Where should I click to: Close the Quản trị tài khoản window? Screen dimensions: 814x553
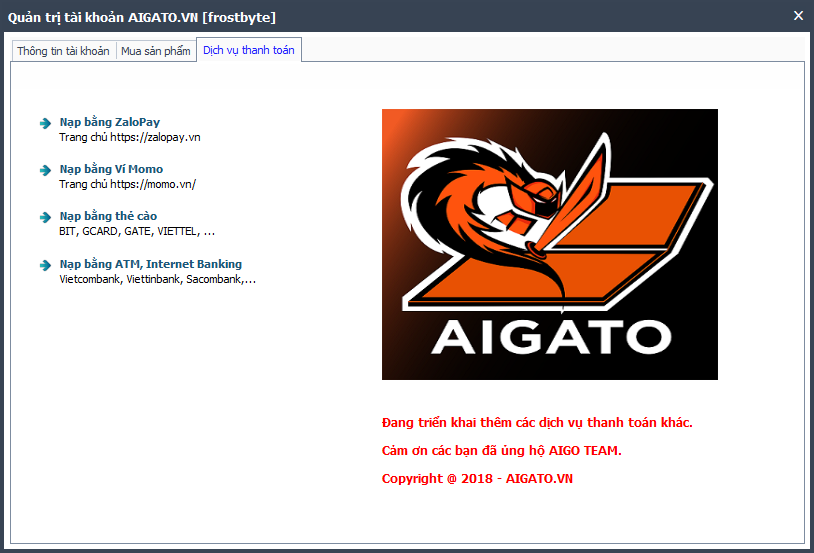click(798, 16)
